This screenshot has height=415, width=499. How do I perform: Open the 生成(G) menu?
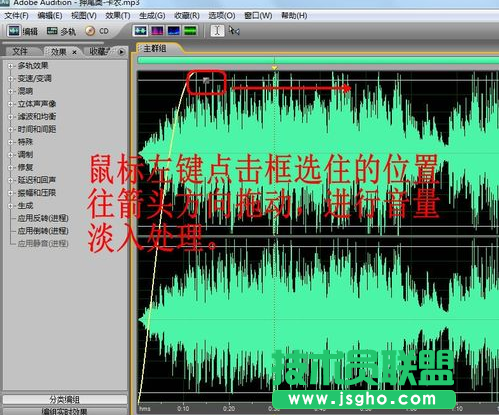coord(152,16)
